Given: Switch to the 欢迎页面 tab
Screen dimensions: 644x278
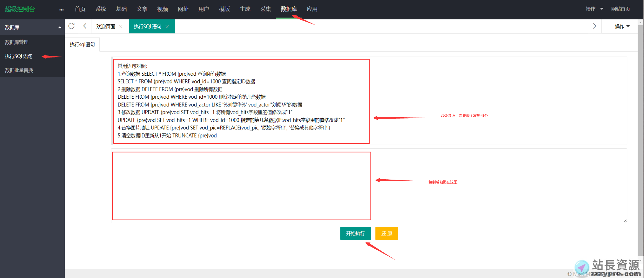Looking at the screenshot, I should click(105, 27).
